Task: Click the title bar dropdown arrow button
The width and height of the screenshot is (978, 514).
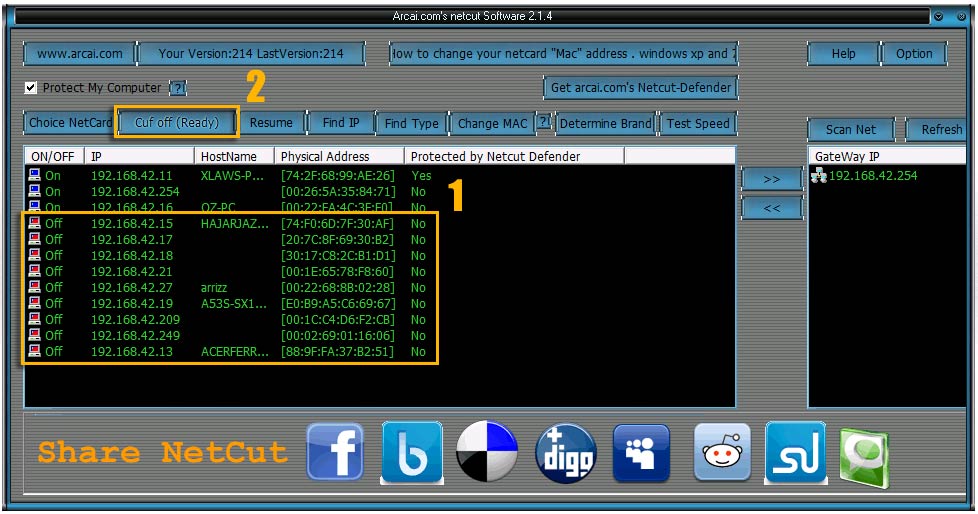Action: 939,17
